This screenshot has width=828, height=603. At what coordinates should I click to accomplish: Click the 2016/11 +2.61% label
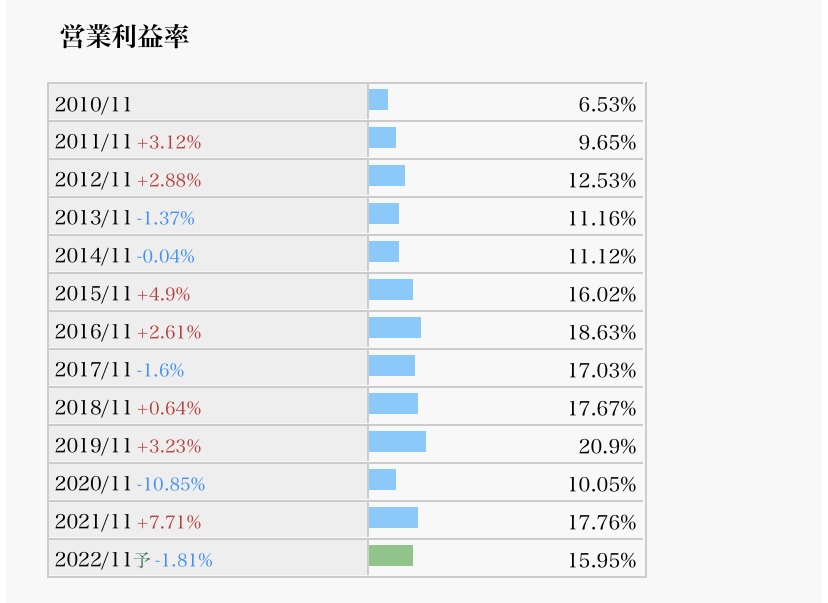(128, 332)
